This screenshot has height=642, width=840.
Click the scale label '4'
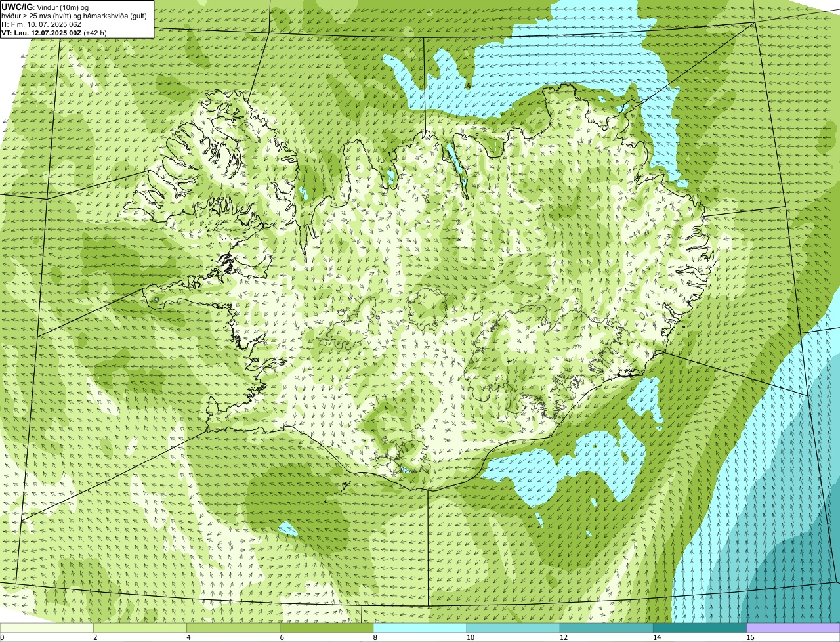click(188, 637)
